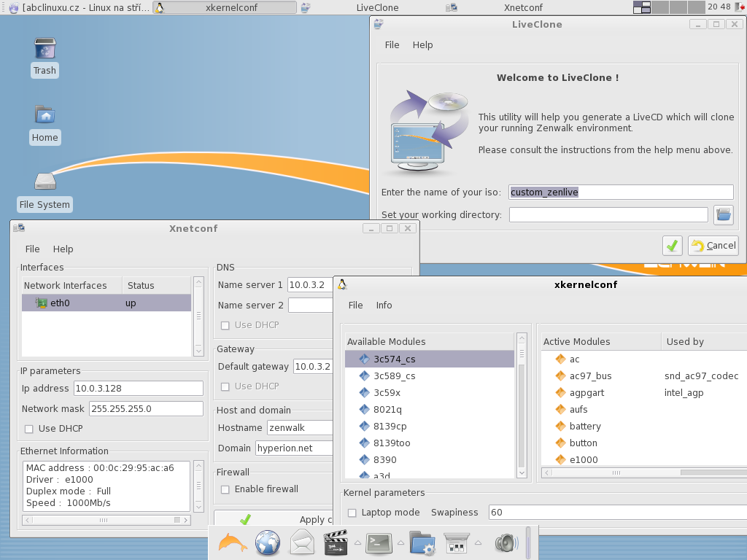Click the Hostname field showing zenwalk
The height and width of the screenshot is (560, 747).
(x=300, y=427)
